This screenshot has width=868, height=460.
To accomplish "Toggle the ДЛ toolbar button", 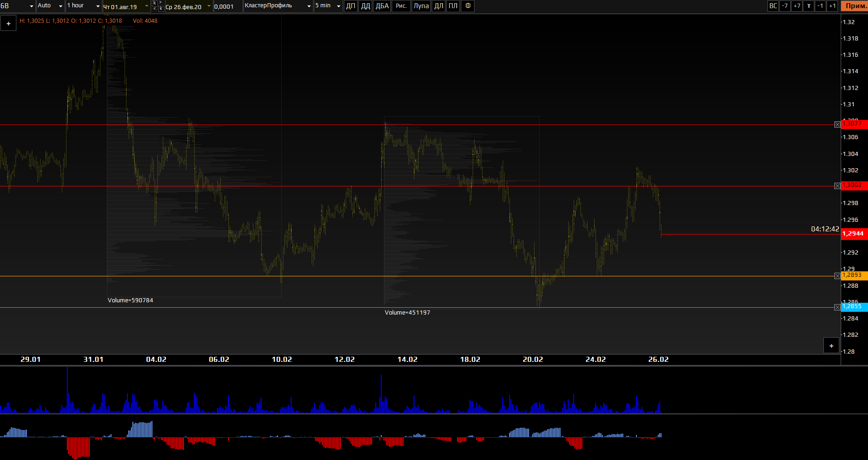I will (x=439, y=6).
